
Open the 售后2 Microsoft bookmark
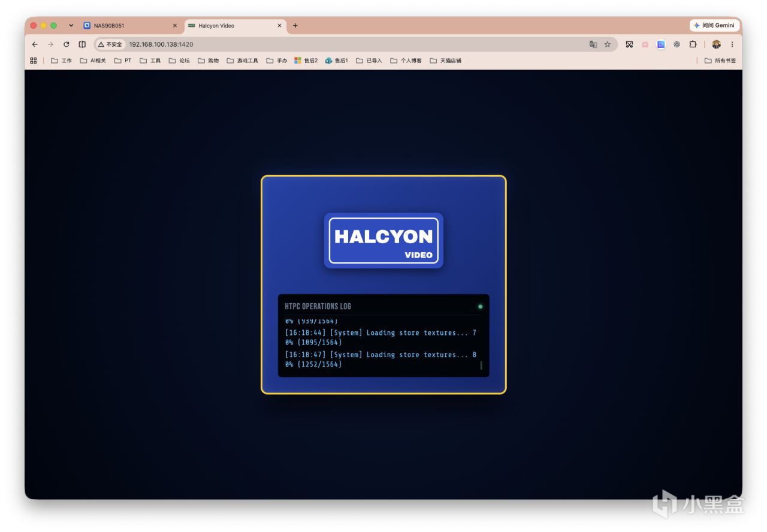point(306,61)
